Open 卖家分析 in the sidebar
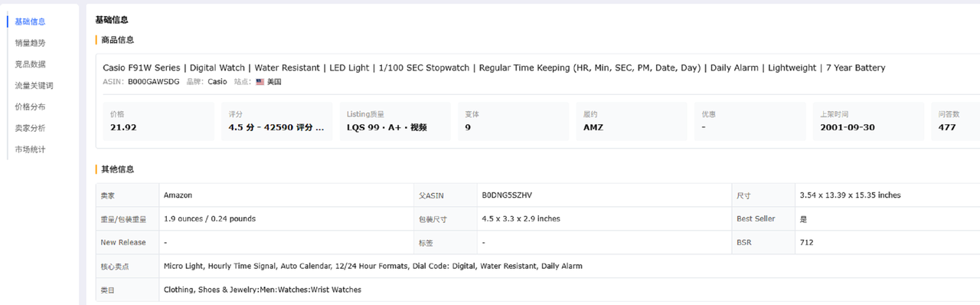Image resolution: width=980 pixels, height=305 pixels. [x=30, y=128]
